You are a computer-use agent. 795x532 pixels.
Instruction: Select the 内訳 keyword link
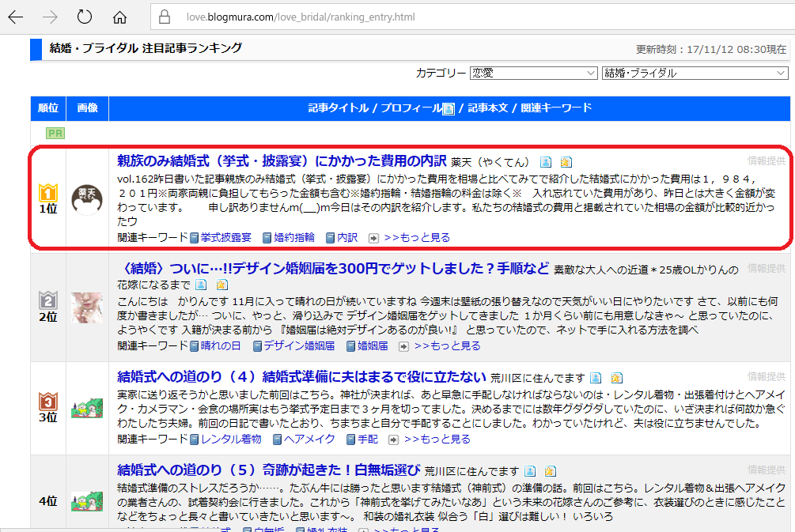347,238
